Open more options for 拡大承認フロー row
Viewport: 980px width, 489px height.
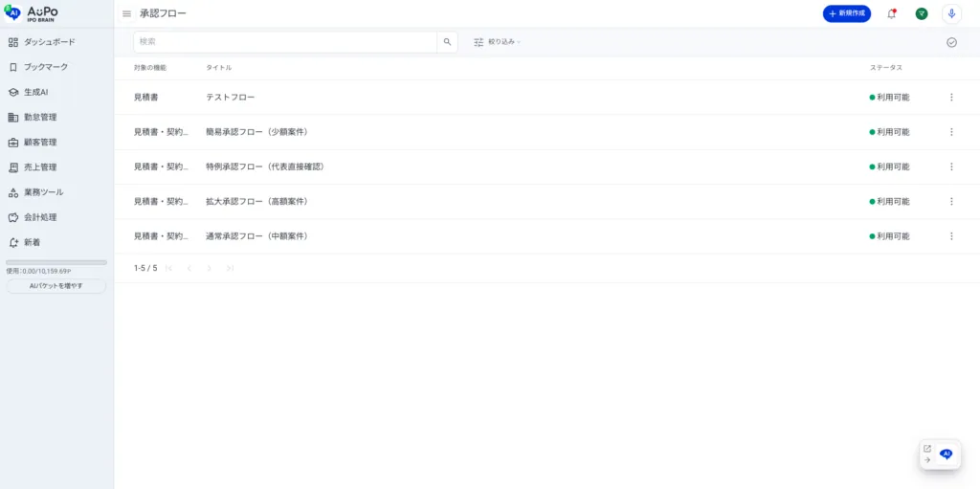click(952, 201)
